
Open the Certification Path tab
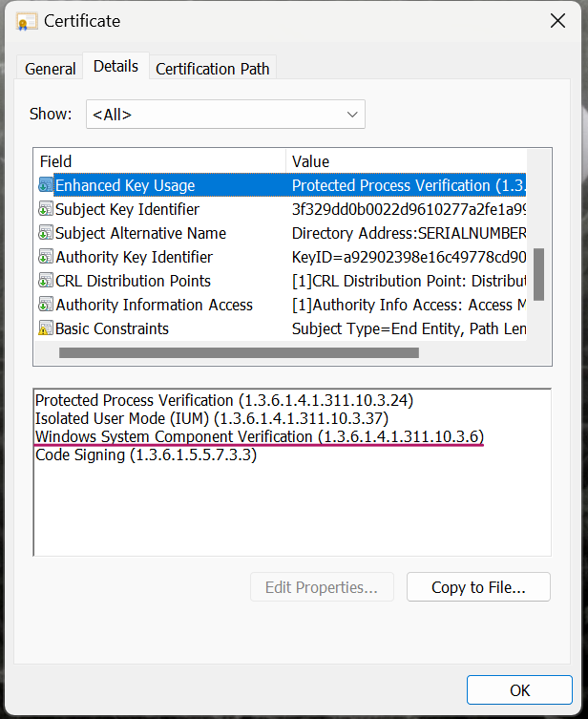click(x=213, y=69)
